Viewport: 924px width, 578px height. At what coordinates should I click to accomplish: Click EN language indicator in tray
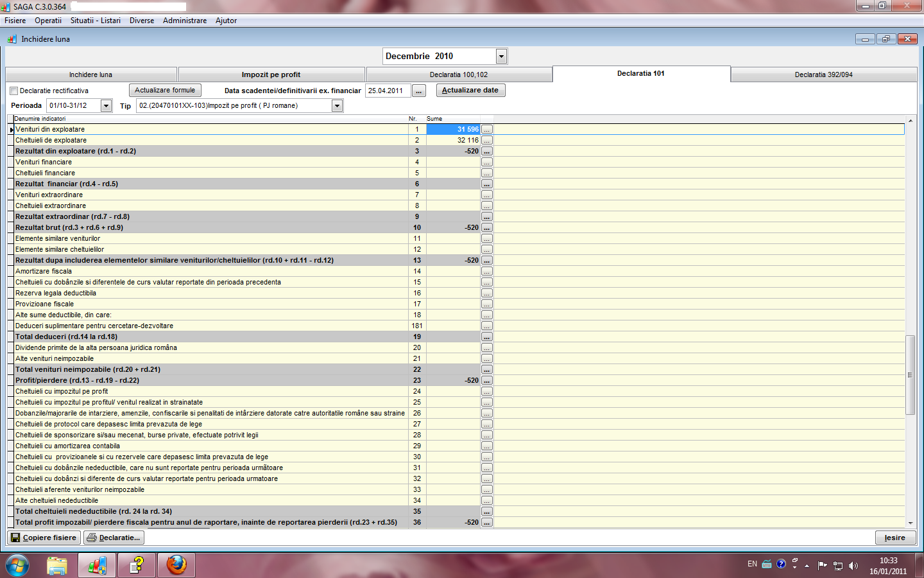tap(752, 564)
